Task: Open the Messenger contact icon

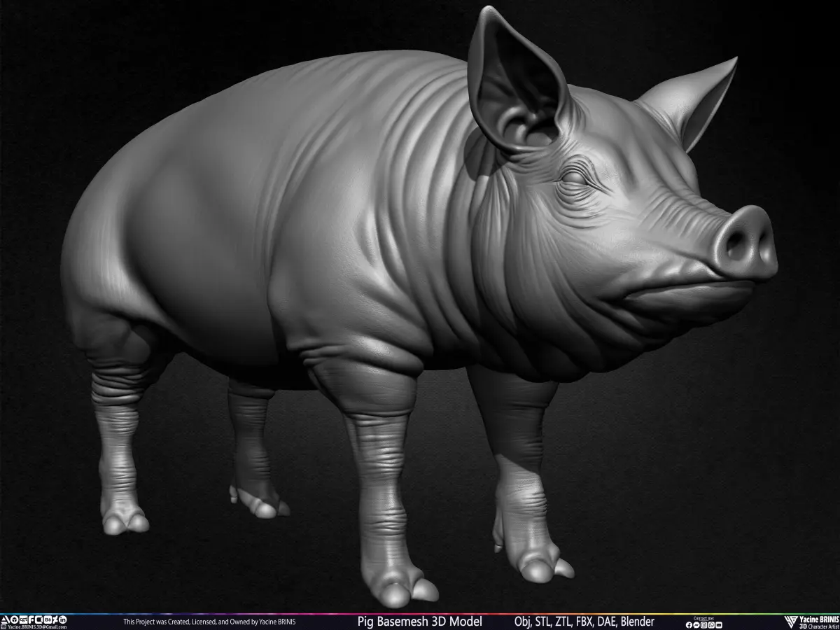Action: [696, 625]
